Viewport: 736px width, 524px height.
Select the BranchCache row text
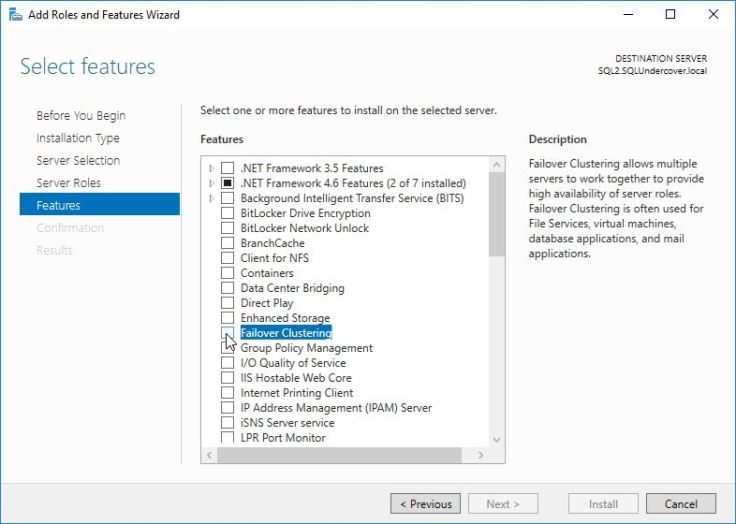[x=273, y=243]
